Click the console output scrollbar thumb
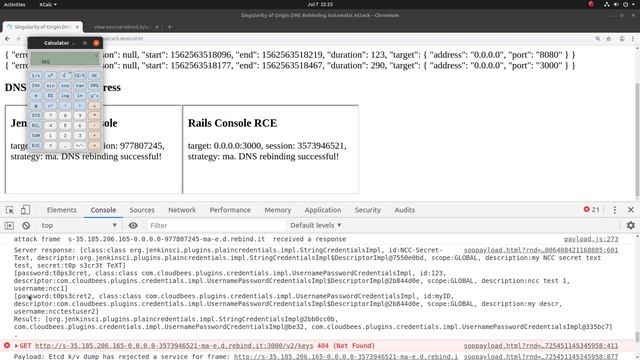This screenshot has width=640, height=360. pos(637,337)
